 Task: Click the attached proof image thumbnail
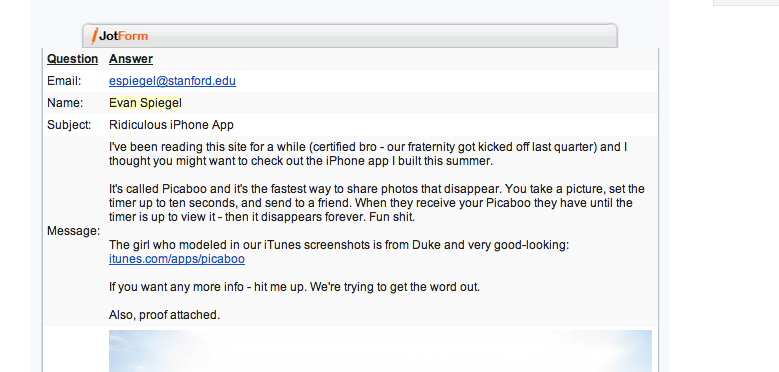click(x=380, y=351)
